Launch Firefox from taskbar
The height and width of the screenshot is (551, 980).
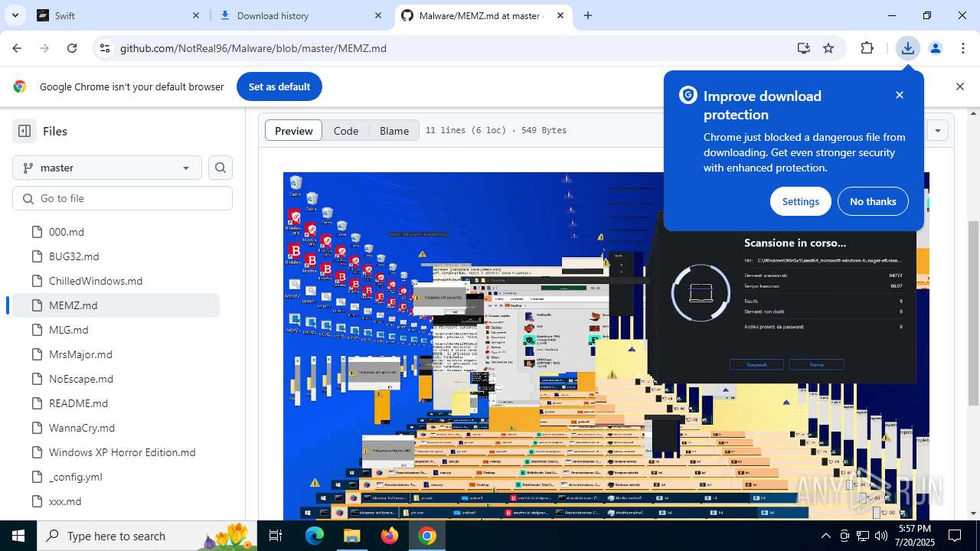pos(390,536)
